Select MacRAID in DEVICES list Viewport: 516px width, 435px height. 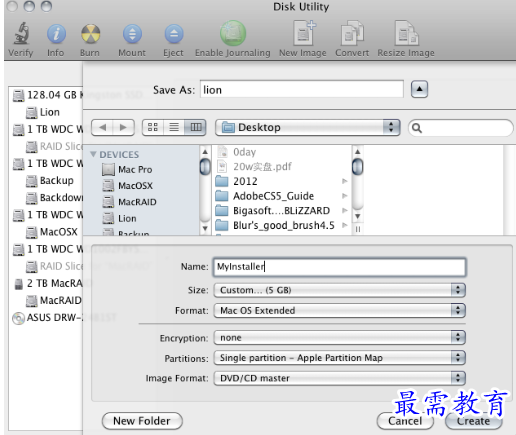tap(129, 202)
